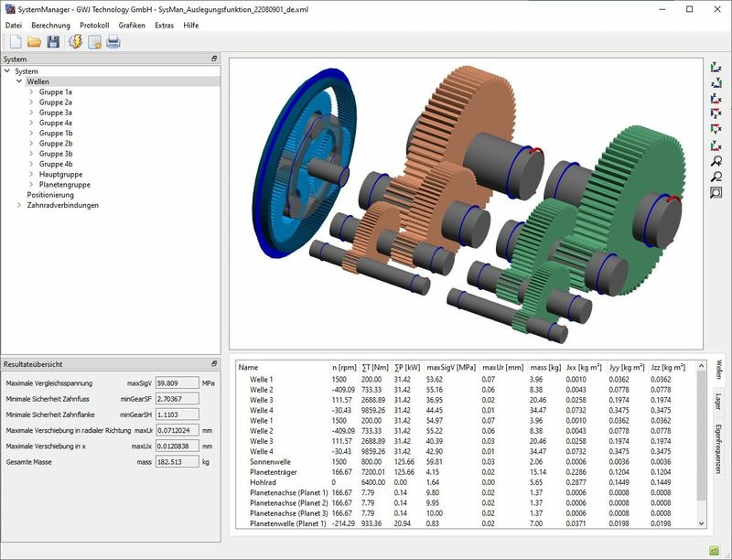Print using the printer icon
The image size is (732, 560).
tap(113, 41)
